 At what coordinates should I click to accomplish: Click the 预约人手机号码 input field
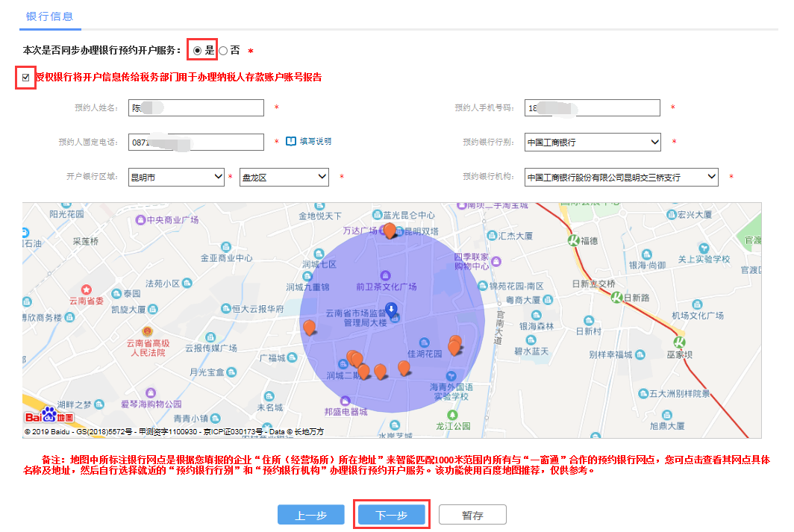click(593, 107)
